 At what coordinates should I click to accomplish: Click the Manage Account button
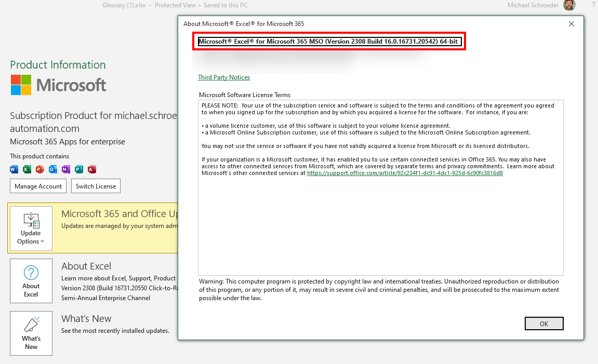(38, 186)
